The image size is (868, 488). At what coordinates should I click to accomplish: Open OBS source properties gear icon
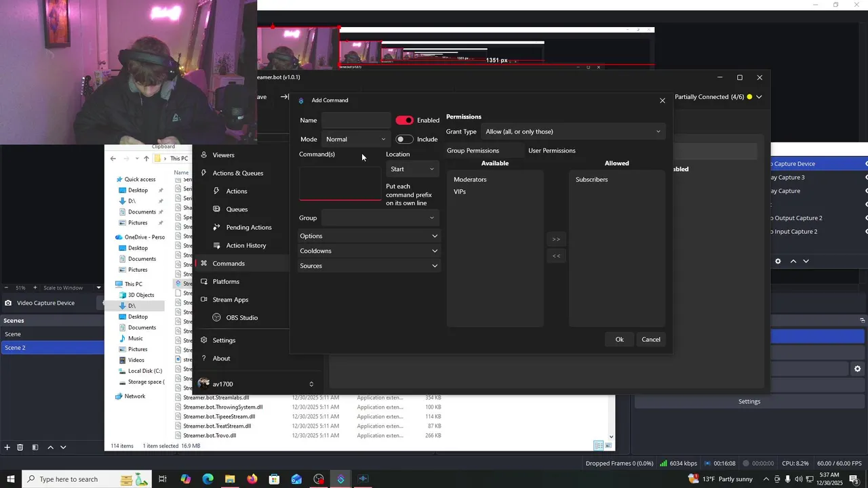[x=778, y=261]
